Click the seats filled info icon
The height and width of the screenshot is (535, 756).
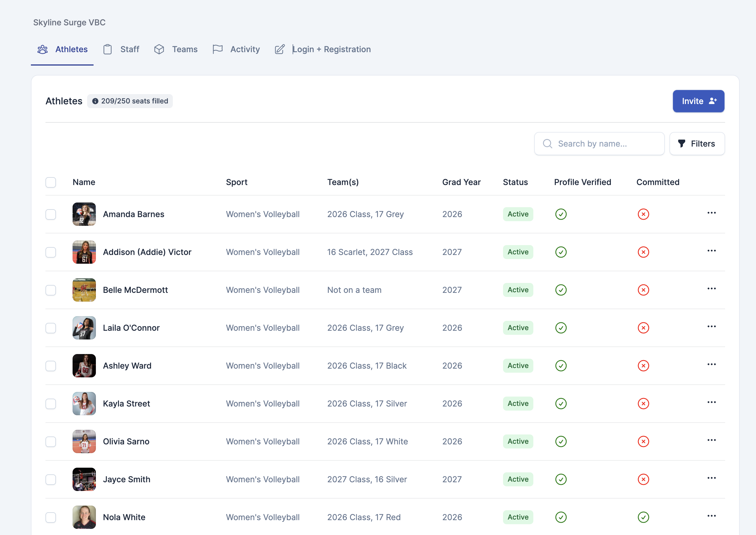[x=96, y=101]
